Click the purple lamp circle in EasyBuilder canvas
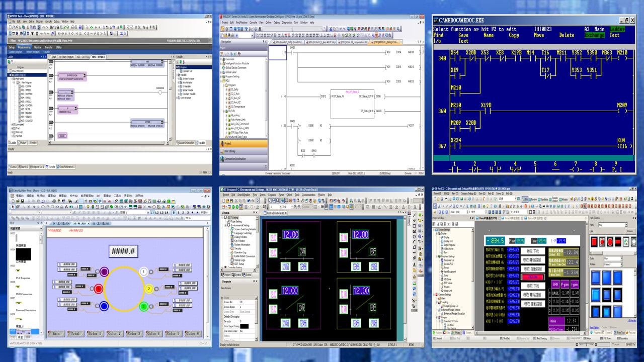The height and width of the screenshot is (362, 644). pyautogui.click(x=104, y=272)
